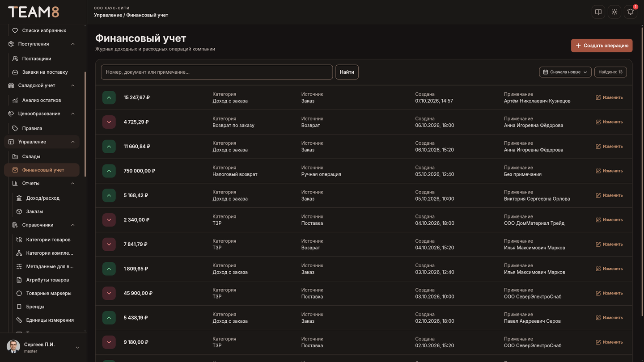Click the user avatar of Сергеев П.И.

coord(13,347)
